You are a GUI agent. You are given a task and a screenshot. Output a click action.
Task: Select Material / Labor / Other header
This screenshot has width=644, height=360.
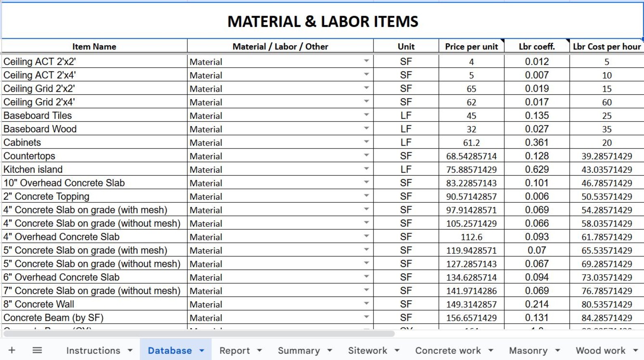coord(280,46)
